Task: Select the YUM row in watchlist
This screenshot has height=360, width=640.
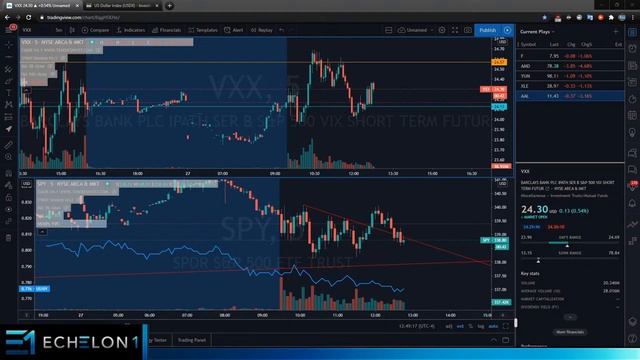Action: pyautogui.click(x=570, y=76)
